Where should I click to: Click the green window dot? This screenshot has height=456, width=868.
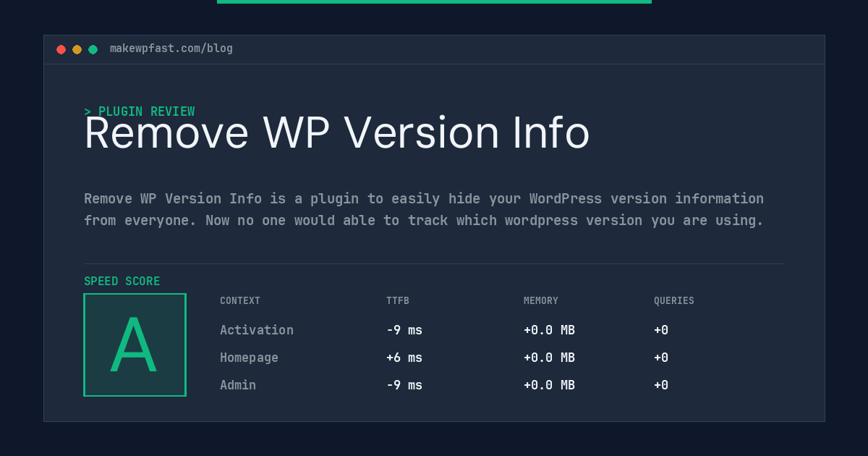point(93,49)
